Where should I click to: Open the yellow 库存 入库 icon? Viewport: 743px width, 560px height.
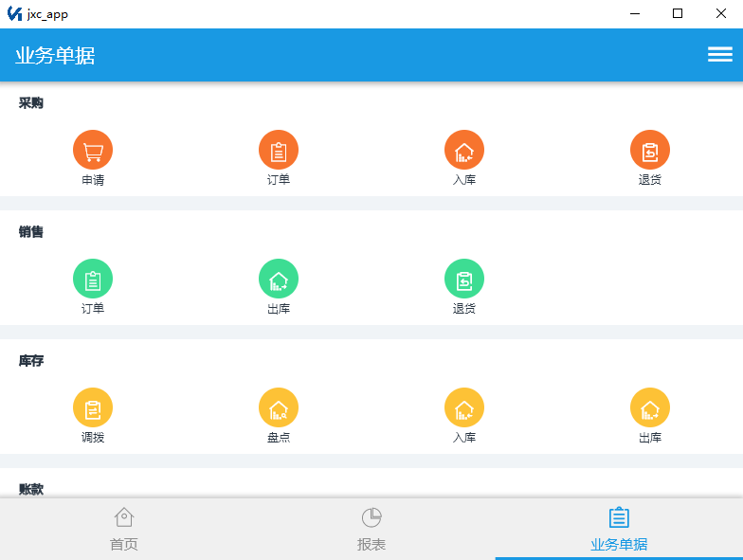[x=464, y=407]
